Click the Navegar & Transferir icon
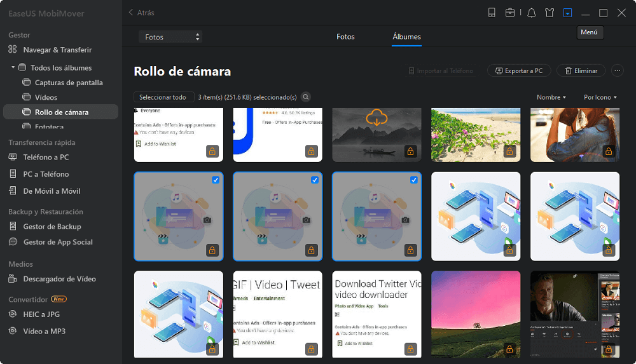 pos(13,50)
